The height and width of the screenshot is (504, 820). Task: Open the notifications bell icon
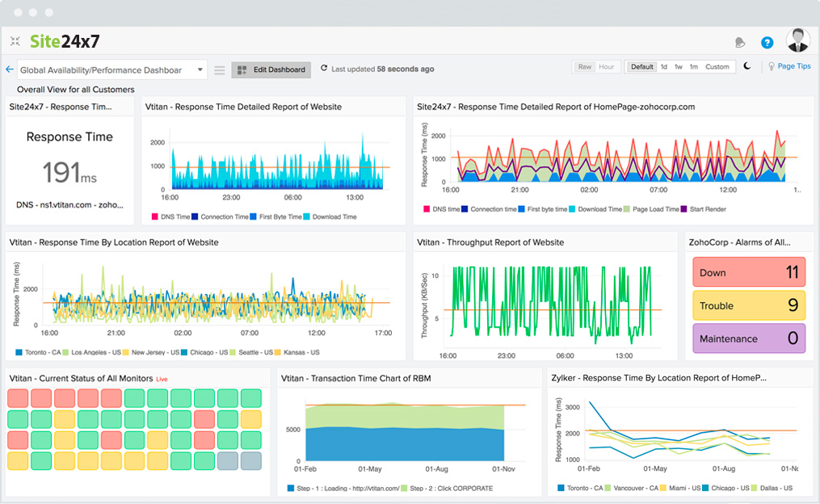740,41
